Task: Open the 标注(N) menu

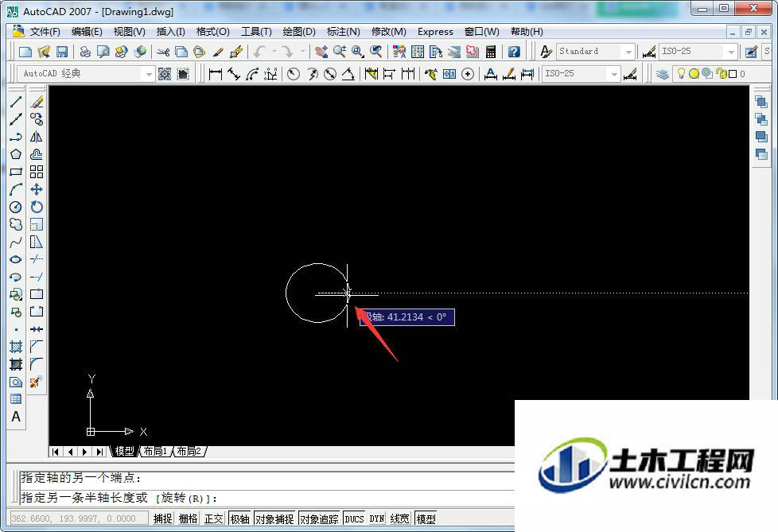Action: pyautogui.click(x=344, y=32)
